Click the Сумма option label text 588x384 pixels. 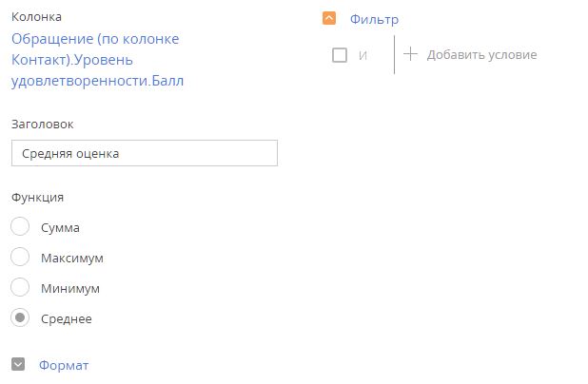click(x=60, y=228)
